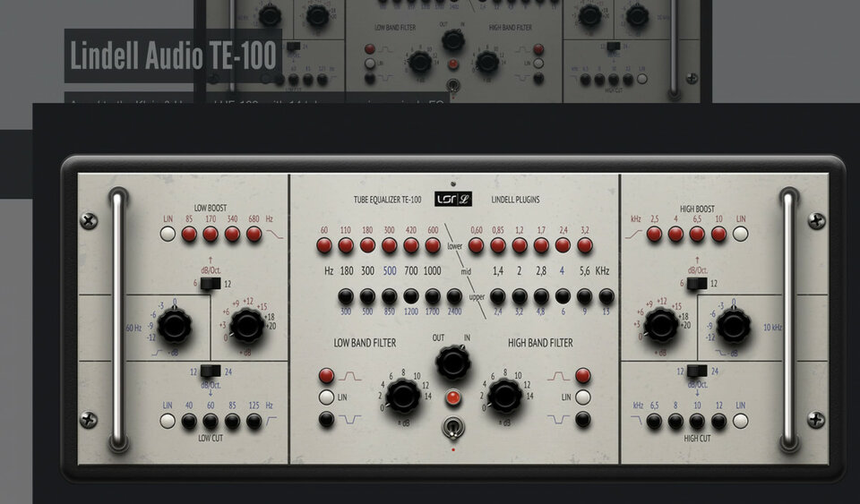
Task: Click the red power indicator lamp
Action: coord(453,397)
